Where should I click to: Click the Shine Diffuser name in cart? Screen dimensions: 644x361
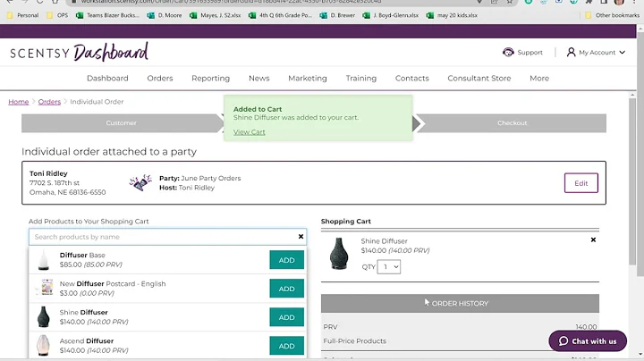tap(384, 240)
